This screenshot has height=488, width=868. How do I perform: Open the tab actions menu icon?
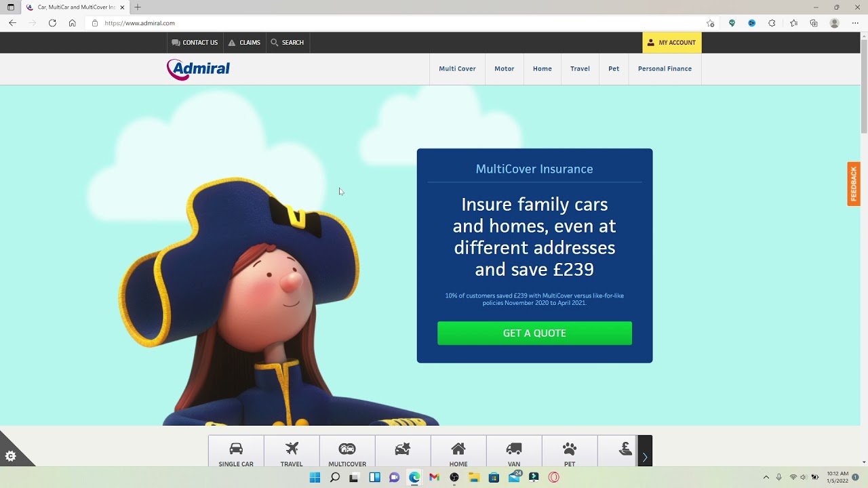(x=10, y=7)
